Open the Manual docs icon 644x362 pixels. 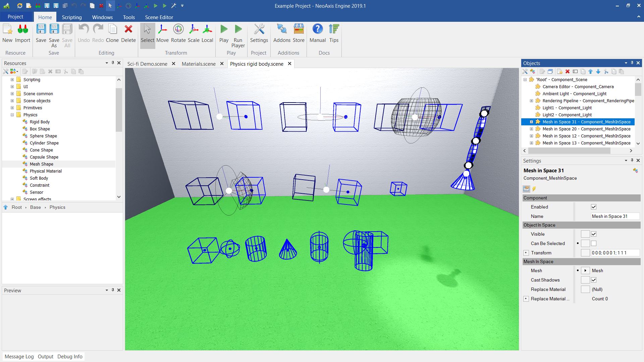[317, 33]
